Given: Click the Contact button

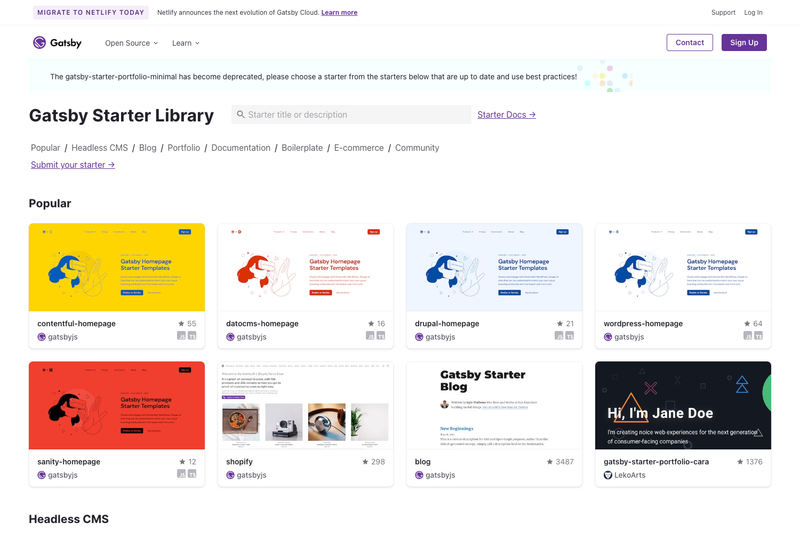Looking at the screenshot, I should 689,43.
